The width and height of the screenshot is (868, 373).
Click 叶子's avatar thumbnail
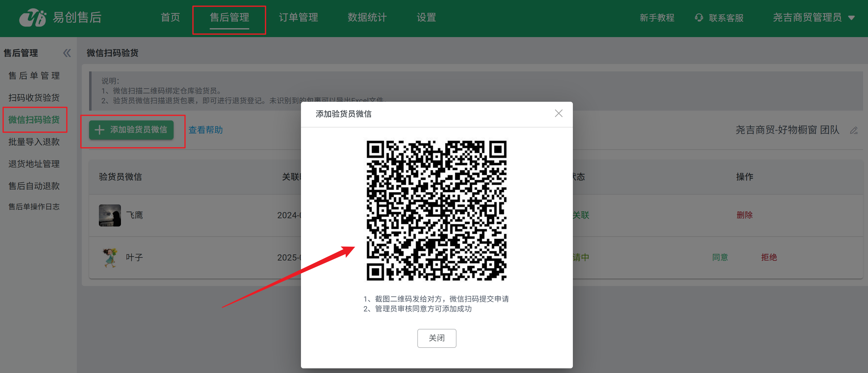click(x=110, y=258)
